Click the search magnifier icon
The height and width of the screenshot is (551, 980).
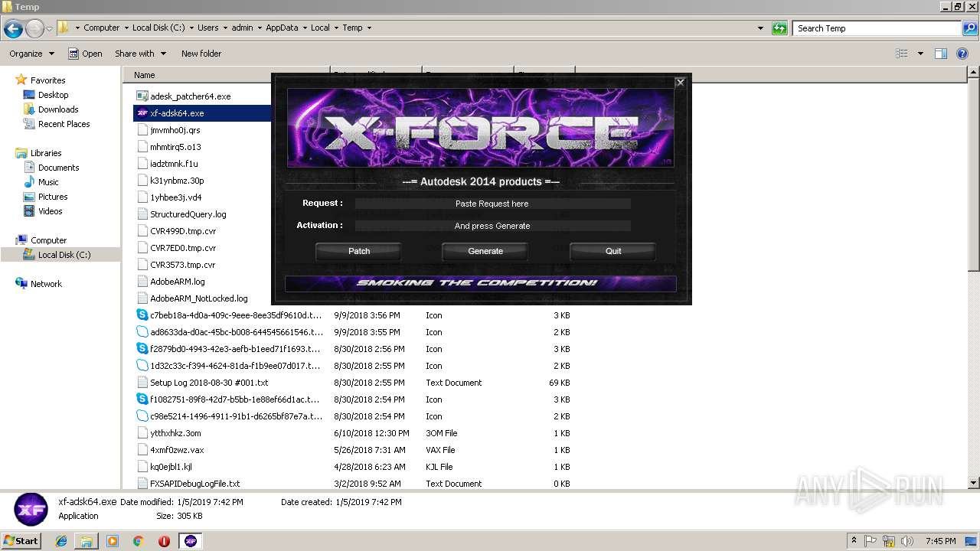[970, 28]
